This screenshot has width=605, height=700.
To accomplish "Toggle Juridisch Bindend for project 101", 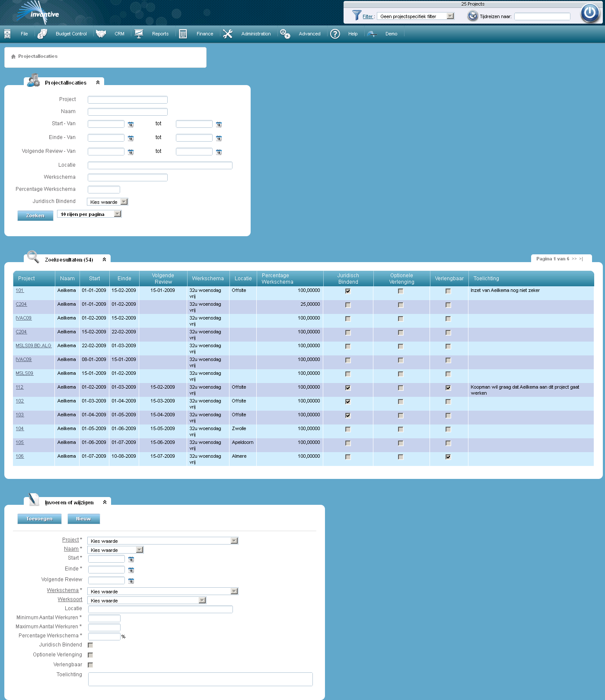I will click(x=348, y=291).
